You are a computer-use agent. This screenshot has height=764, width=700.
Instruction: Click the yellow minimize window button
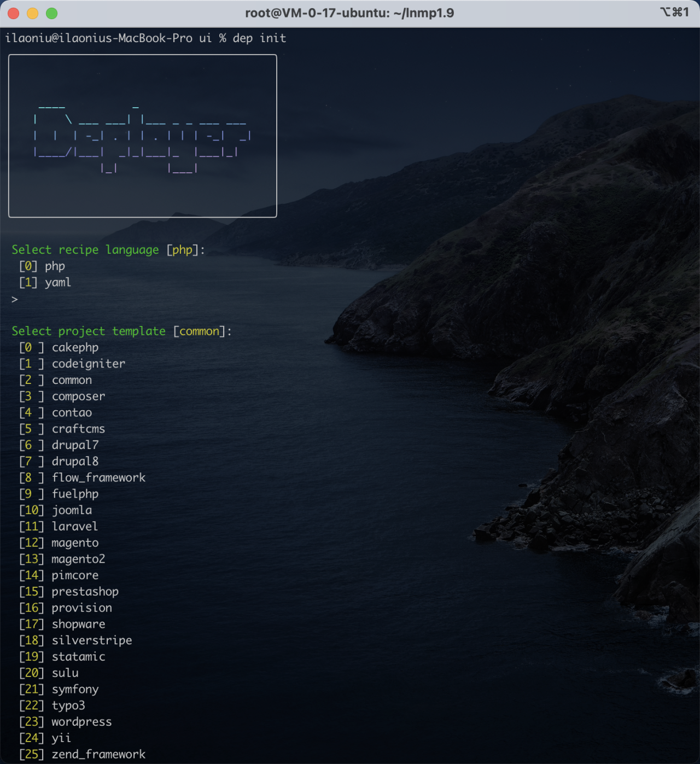(x=33, y=13)
